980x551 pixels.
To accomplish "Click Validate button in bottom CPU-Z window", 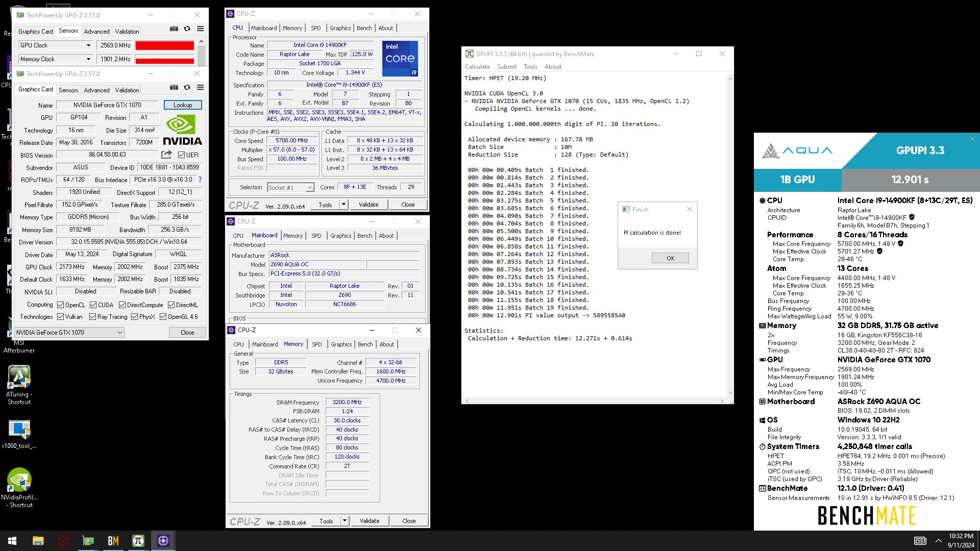I will coord(370,521).
